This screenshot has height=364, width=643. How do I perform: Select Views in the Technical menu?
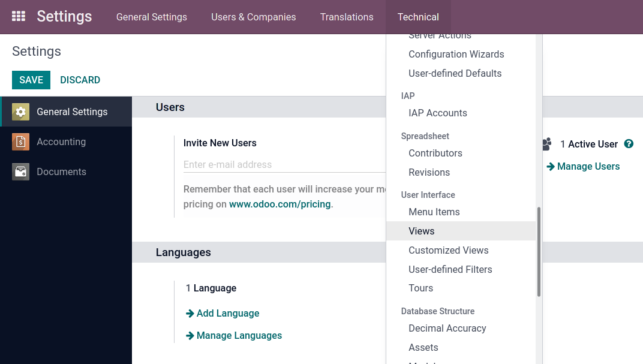(422, 231)
